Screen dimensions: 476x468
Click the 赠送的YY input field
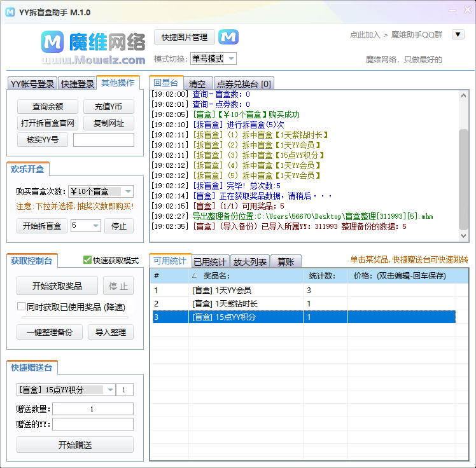pos(93,424)
